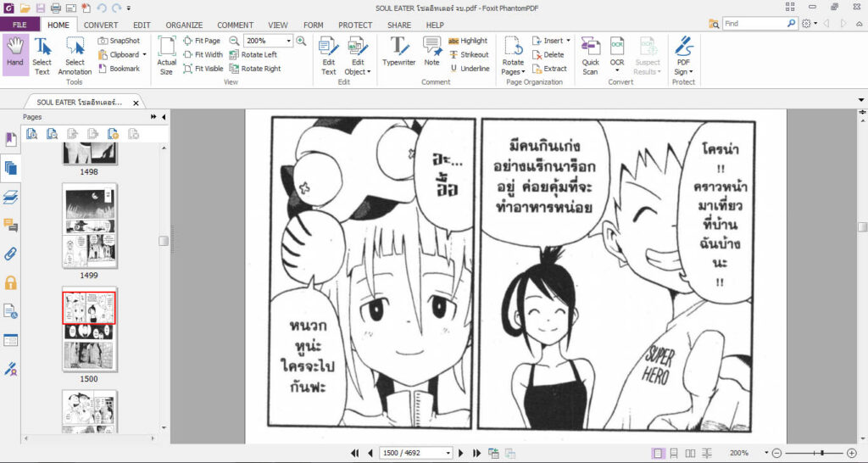Switch to the PROTECT tab

coord(355,25)
